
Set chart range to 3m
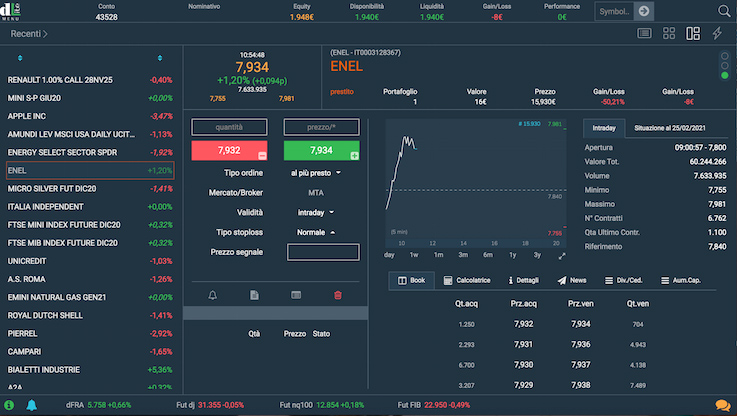click(463, 255)
